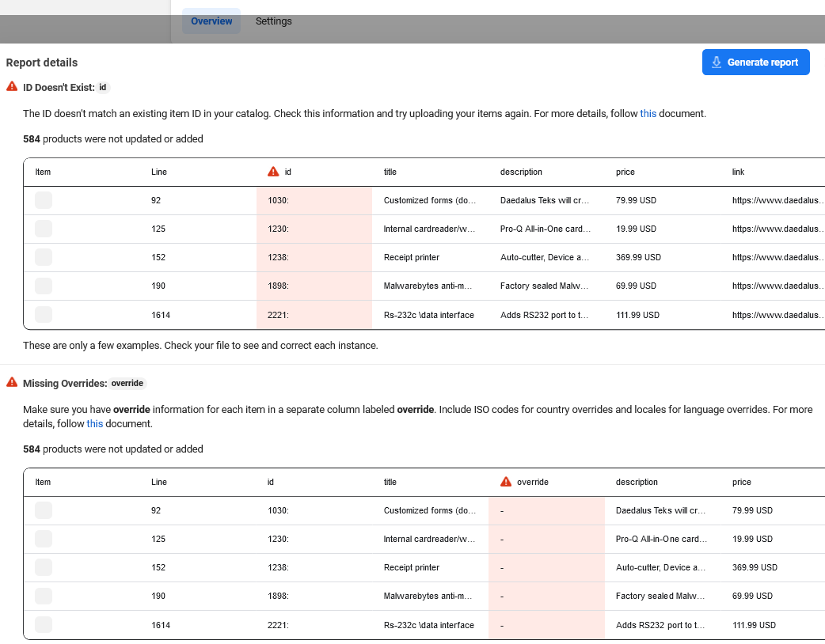
Task: Click 'override' tag beside Missing Overrides heading
Action: 127,383
